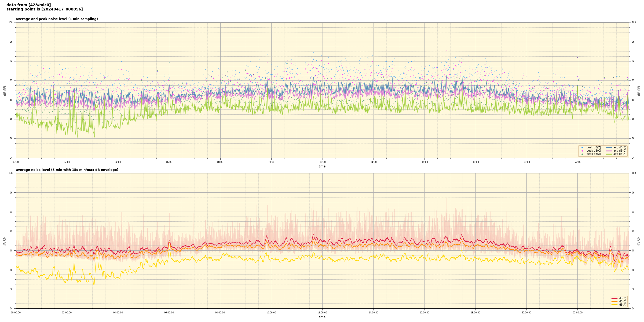Click the 'data from [423/mic0]' header text
644x322 pixels.
[x=28, y=5]
